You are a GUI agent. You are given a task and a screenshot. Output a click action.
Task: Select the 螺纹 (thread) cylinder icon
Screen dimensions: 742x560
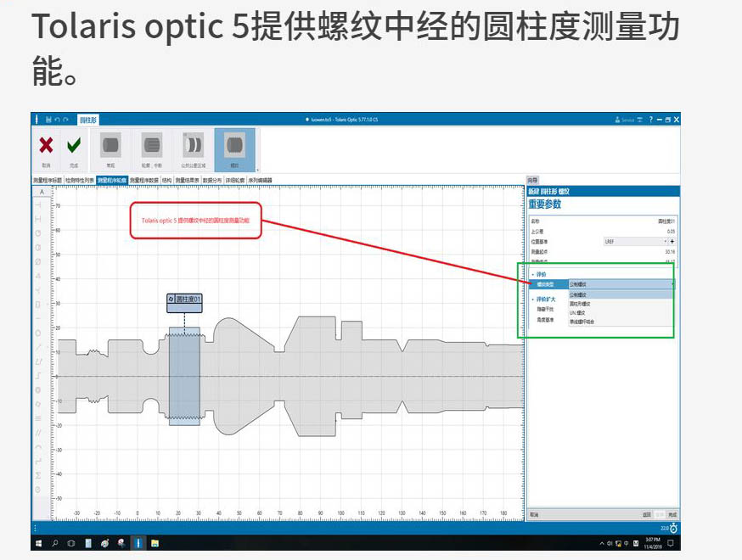click(x=234, y=145)
